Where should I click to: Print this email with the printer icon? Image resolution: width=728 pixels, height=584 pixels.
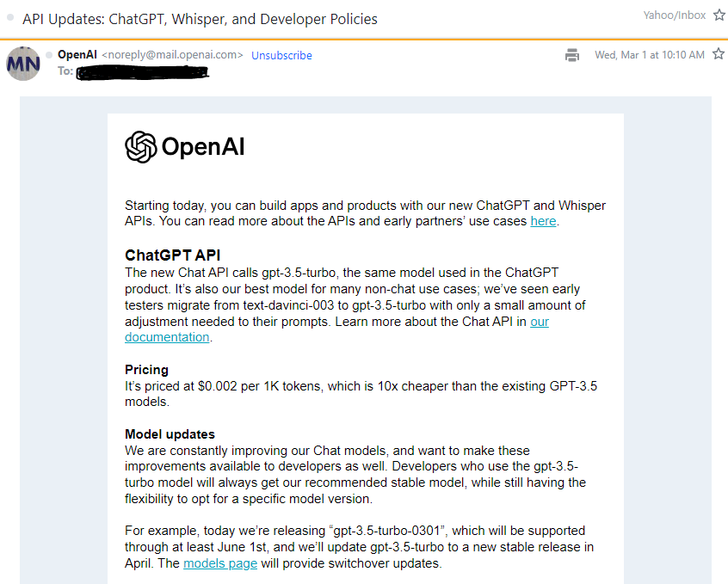[x=572, y=55]
